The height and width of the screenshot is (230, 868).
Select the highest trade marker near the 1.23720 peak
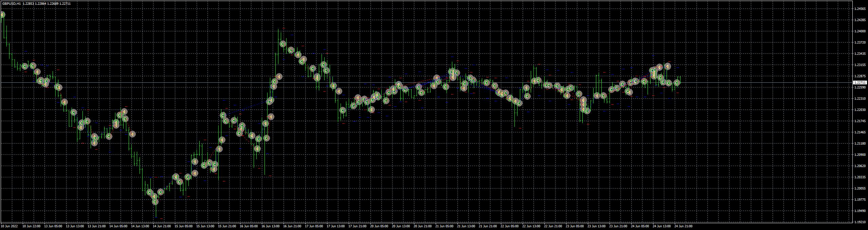283,44
